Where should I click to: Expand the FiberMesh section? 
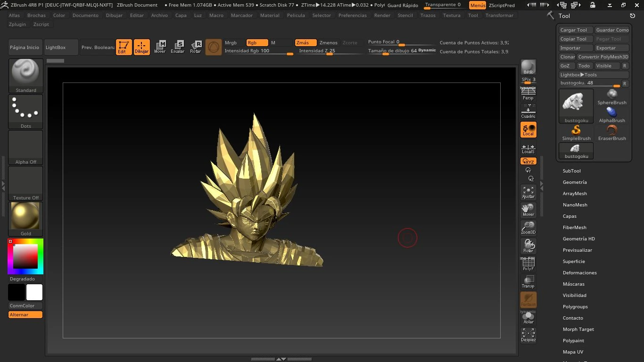point(574,227)
